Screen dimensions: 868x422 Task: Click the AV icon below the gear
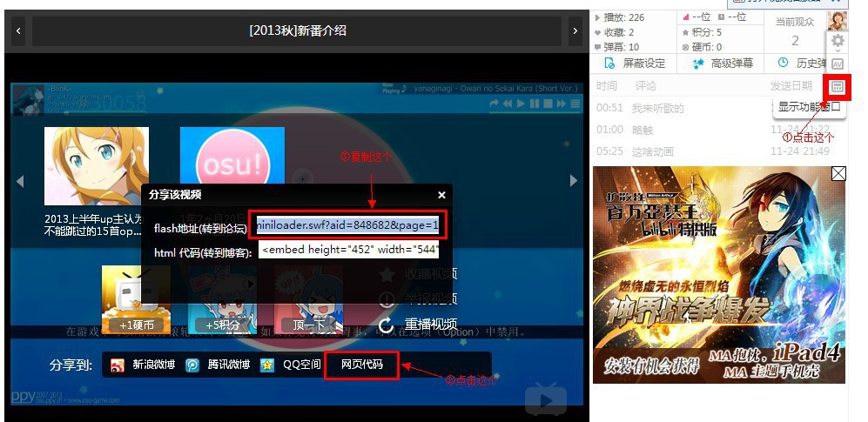pyautogui.click(x=838, y=64)
